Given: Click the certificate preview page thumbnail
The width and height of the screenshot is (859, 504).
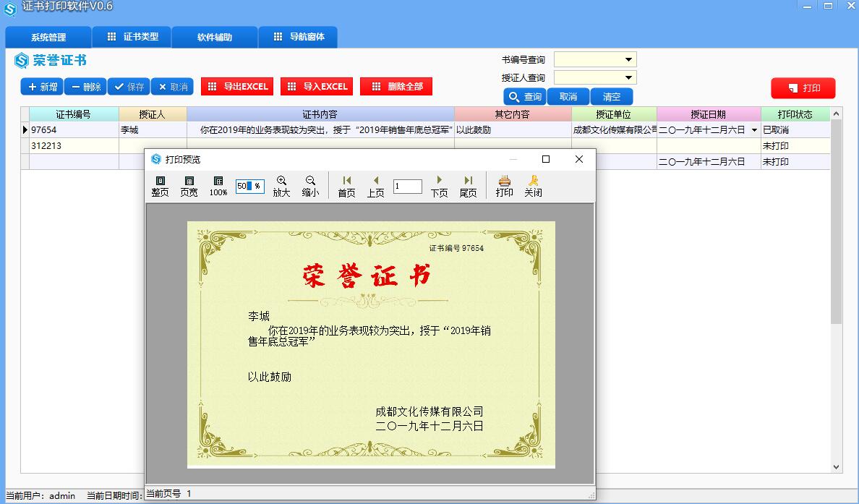Looking at the screenshot, I should click(371, 345).
